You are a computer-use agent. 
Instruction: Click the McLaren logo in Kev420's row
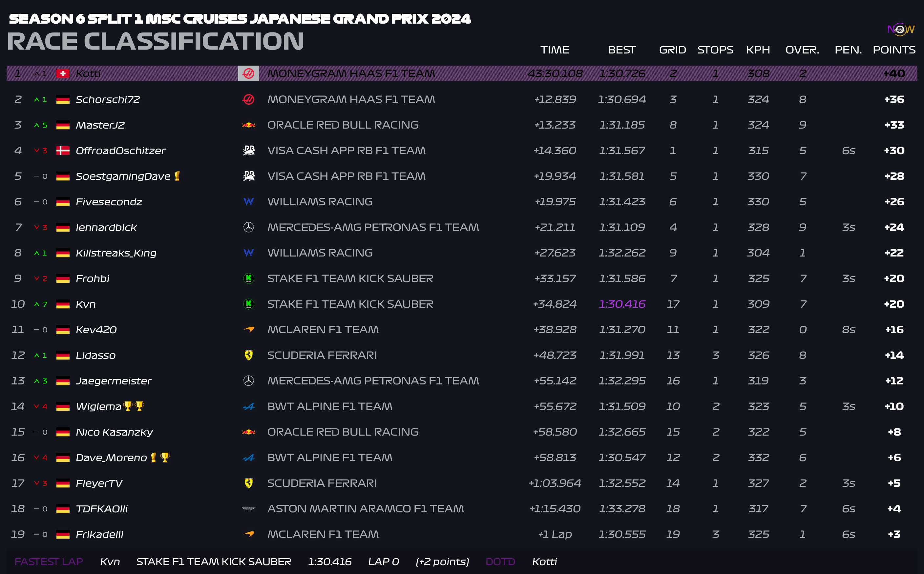click(248, 330)
